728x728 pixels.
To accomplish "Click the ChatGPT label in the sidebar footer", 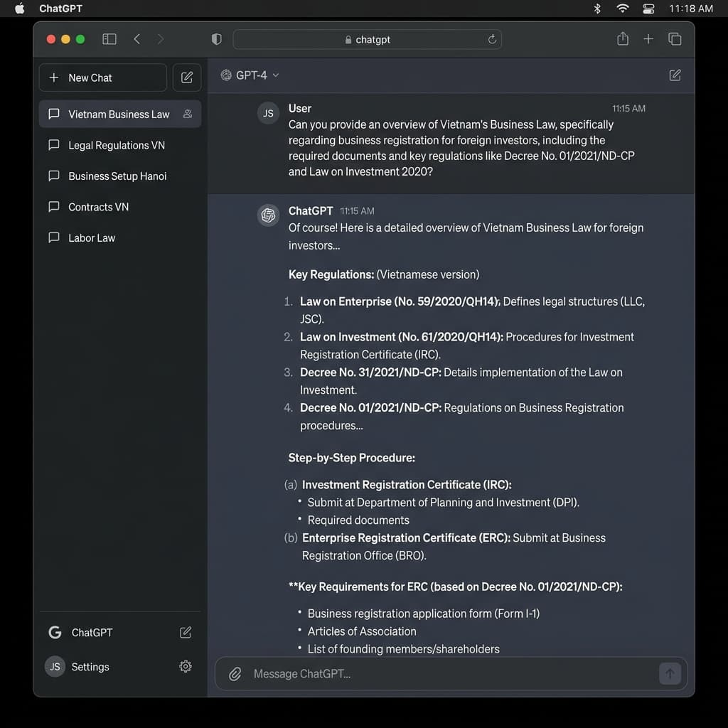I will (92, 633).
